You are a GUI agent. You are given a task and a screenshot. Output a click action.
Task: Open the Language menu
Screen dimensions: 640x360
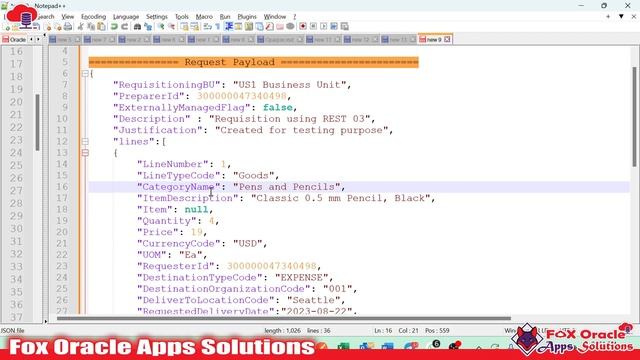click(x=126, y=17)
